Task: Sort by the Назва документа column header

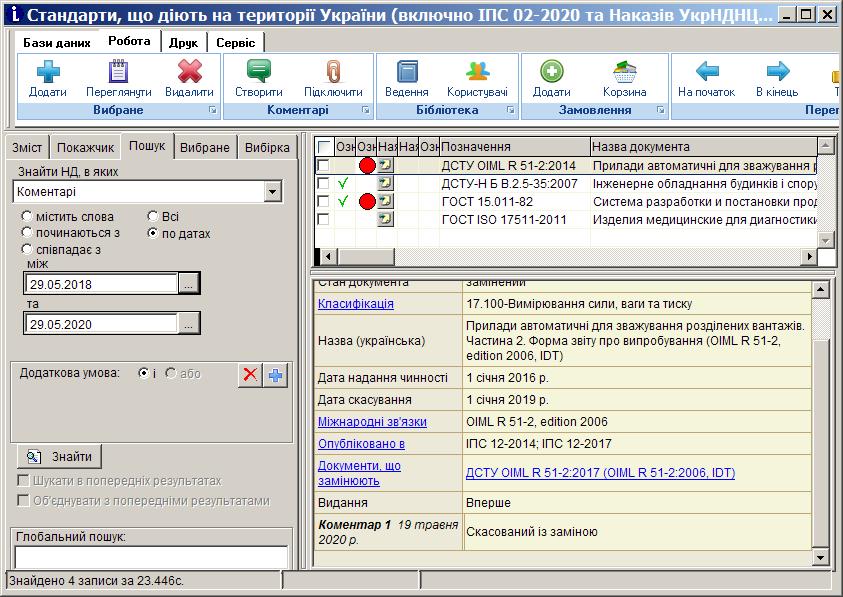Action: [703, 147]
